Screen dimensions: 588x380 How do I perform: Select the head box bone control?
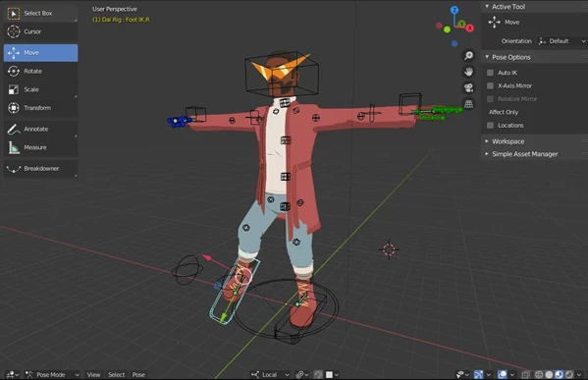[x=282, y=75]
